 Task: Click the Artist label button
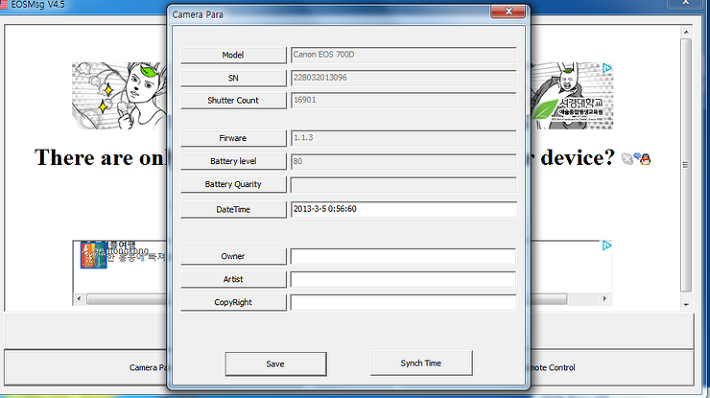coord(233,279)
